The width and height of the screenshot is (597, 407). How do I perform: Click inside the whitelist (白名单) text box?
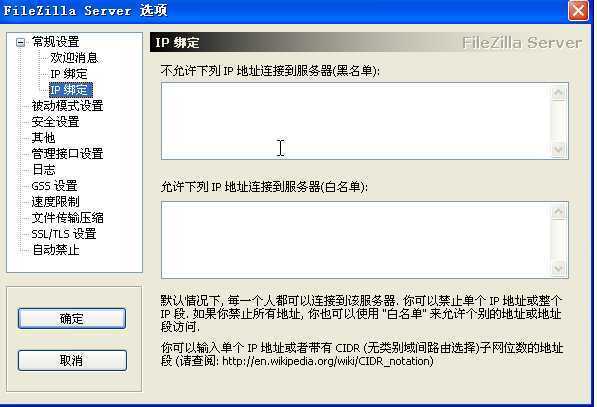pos(356,240)
